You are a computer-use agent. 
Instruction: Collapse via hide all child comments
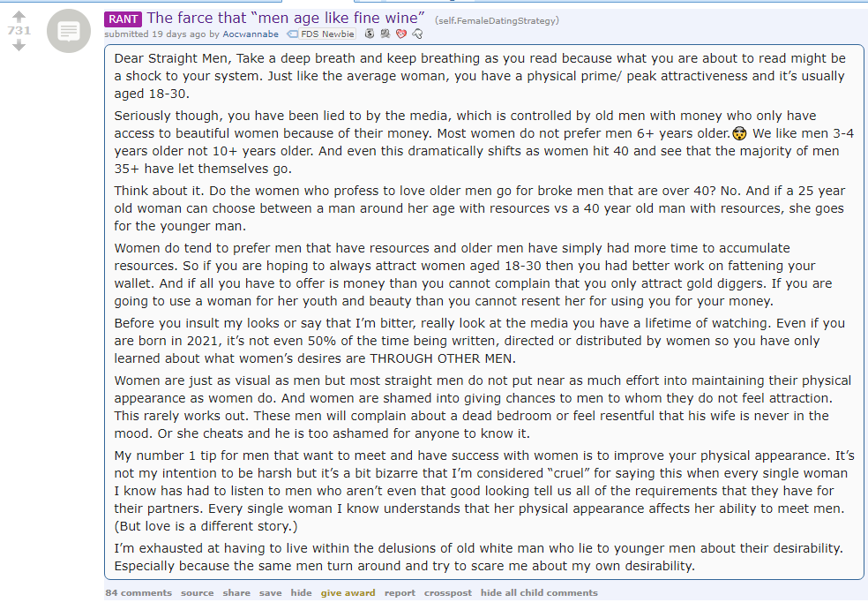539,593
